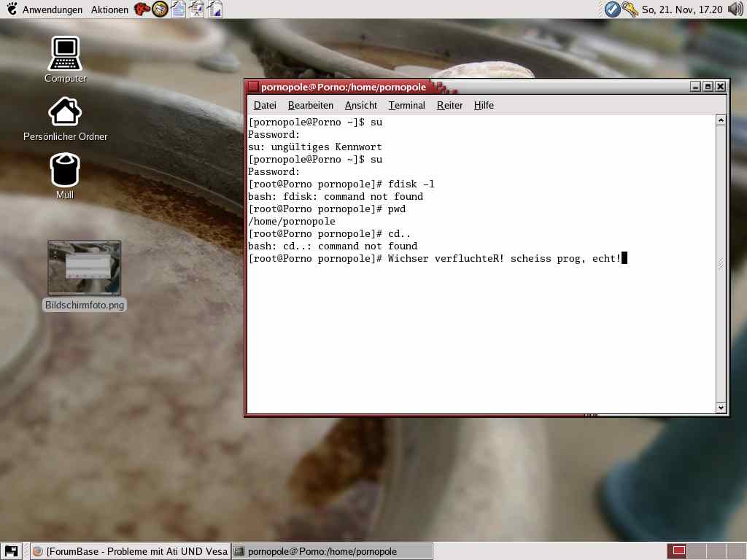Minimize the terminal window
747x560 pixels.
695,87
